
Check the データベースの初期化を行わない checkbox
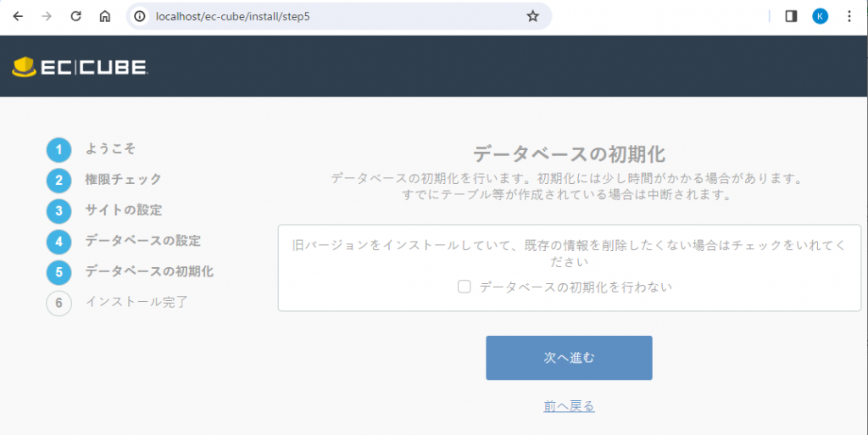pyautogui.click(x=465, y=287)
